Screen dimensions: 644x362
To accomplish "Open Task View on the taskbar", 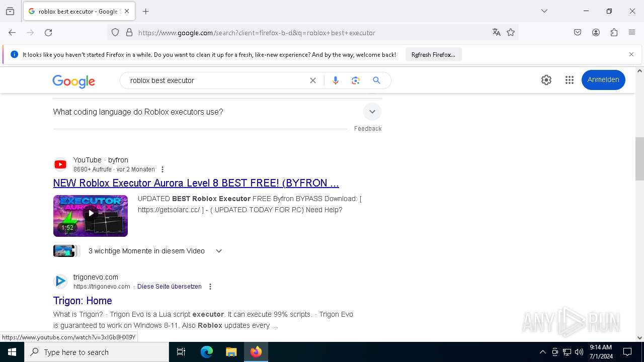I will (x=181, y=352).
